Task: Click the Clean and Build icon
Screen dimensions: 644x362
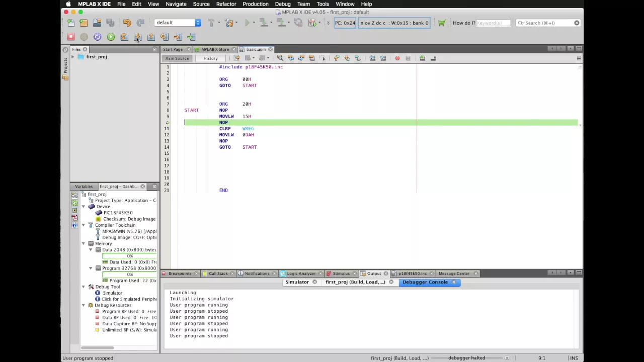Action: (x=229, y=23)
